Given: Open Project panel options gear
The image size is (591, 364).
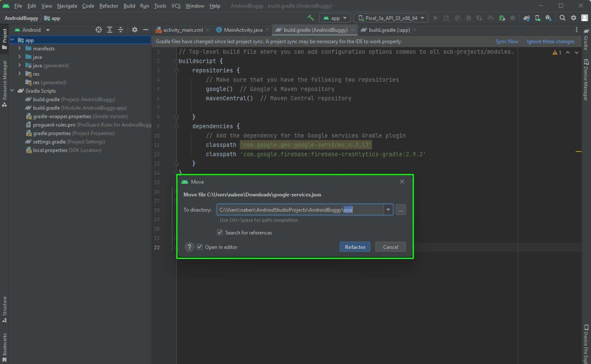Looking at the screenshot, I should click(x=135, y=30).
